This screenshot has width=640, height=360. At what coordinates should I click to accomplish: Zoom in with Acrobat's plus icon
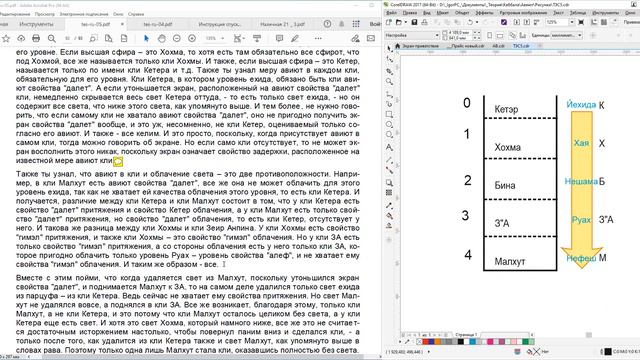click(192, 38)
